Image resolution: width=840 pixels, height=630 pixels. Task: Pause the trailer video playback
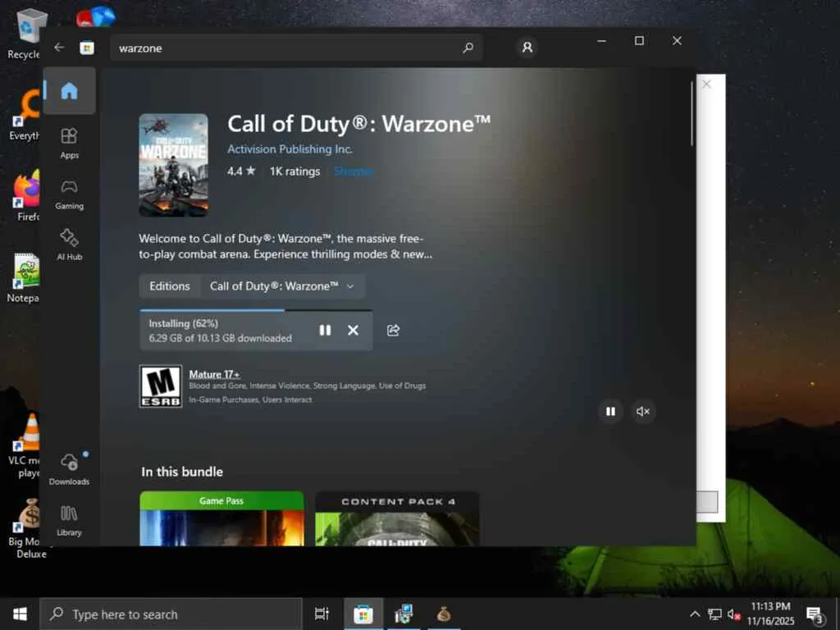[x=610, y=412]
